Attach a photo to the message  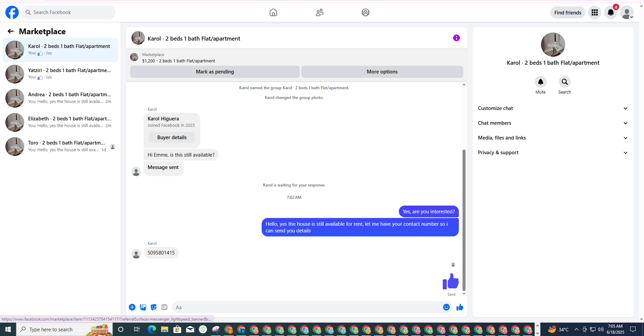click(143, 307)
